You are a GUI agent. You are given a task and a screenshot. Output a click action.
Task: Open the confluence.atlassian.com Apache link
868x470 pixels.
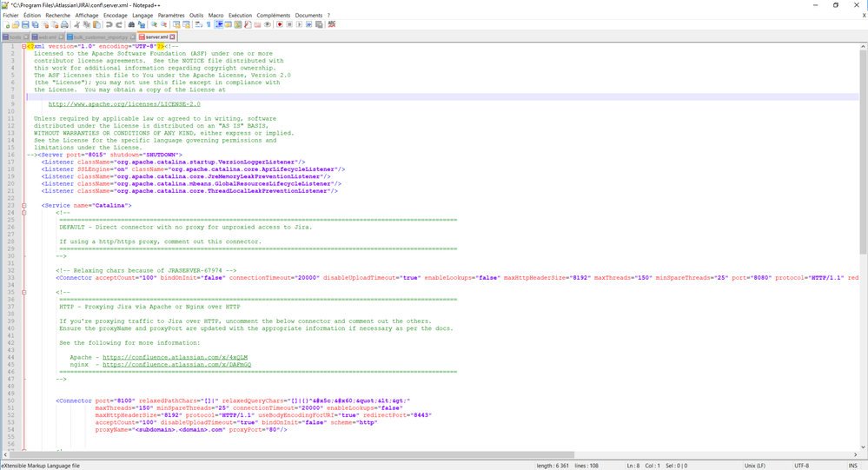coord(175,357)
